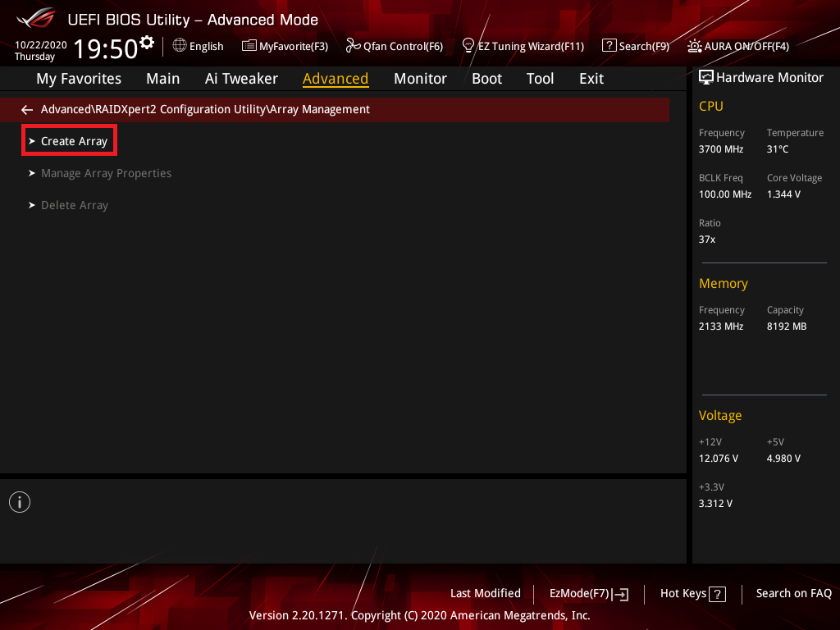
Task: Click the settings gear icon beside the clock
Action: 147,42
